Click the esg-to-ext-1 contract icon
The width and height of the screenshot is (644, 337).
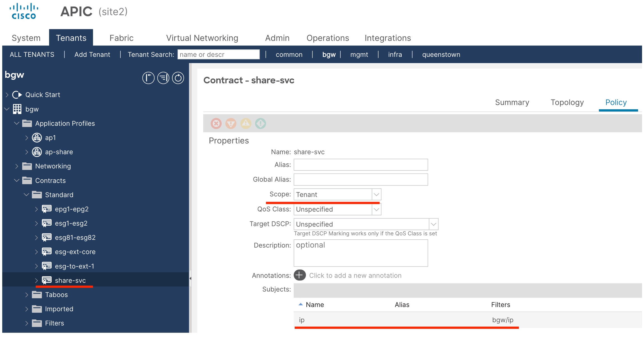(x=47, y=266)
